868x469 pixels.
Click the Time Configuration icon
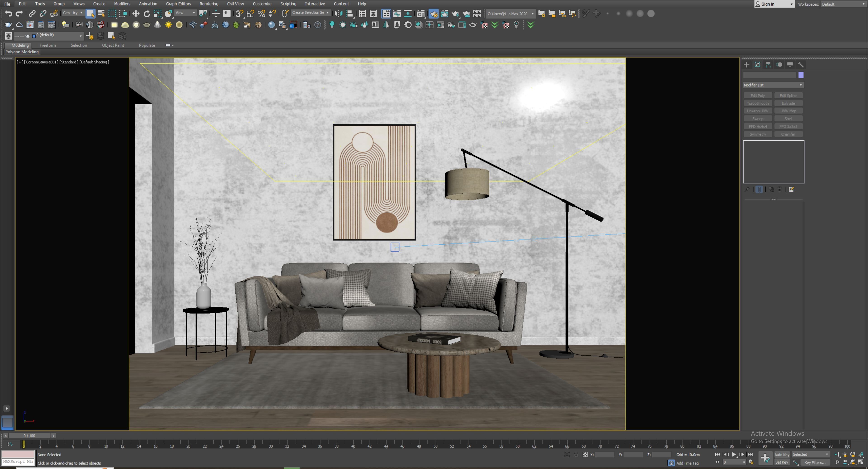[x=751, y=462]
